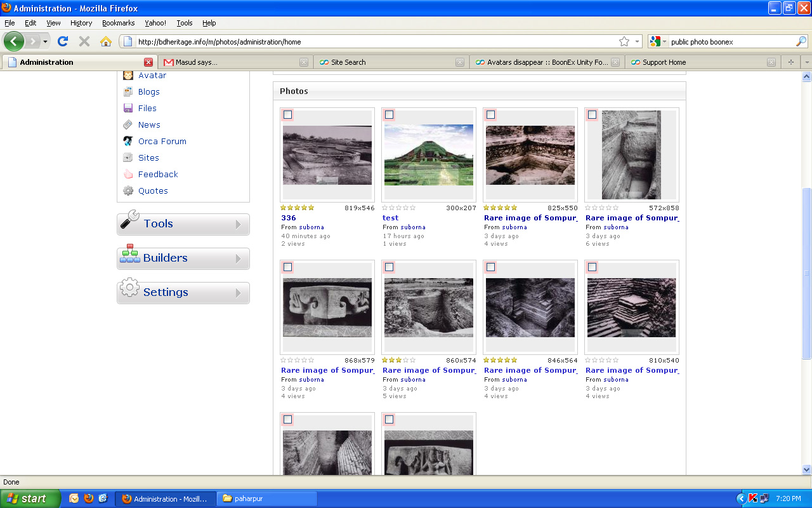
Task: Tick the checkbox on the test photo
Action: coord(389,115)
